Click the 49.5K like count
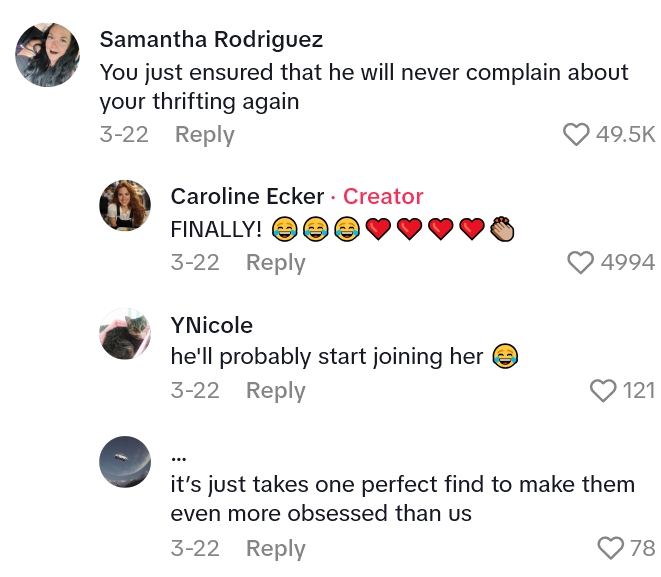The image size is (661, 577). (x=625, y=135)
